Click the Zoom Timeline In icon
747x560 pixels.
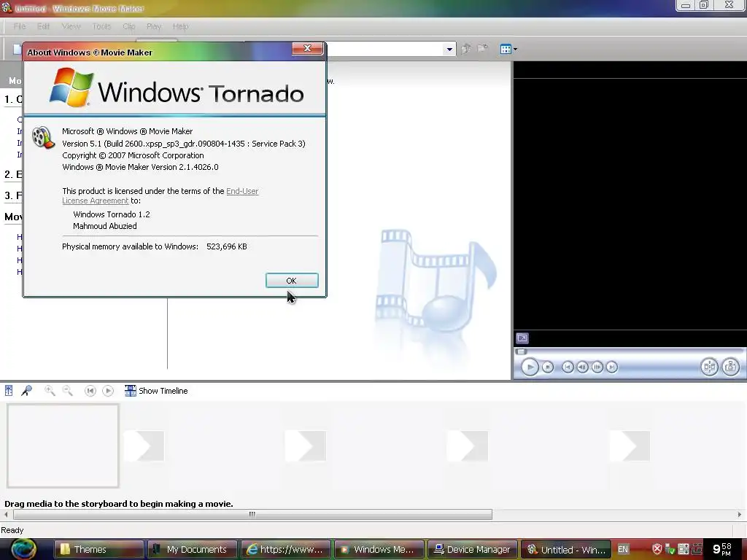50,391
